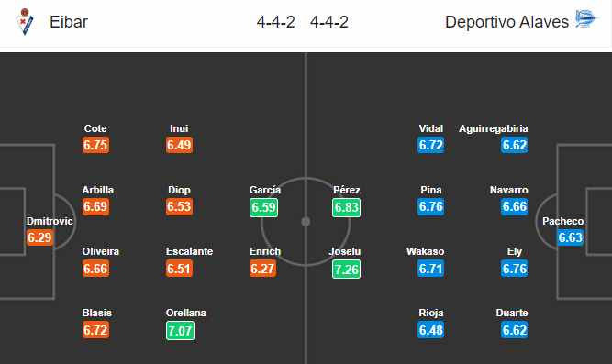Click the Alaves 4-4-2 formation label
Image resolution: width=612 pixels, height=364 pixels.
[329, 22]
